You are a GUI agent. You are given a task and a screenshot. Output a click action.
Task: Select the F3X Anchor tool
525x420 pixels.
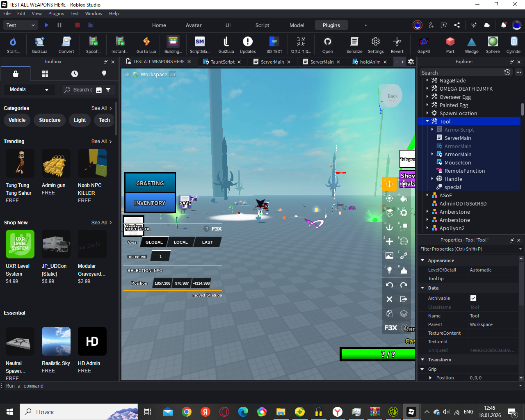[390, 227]
